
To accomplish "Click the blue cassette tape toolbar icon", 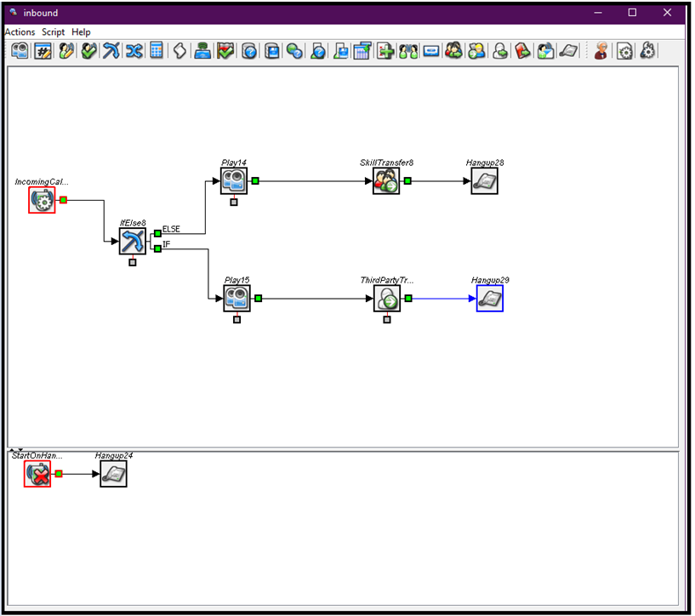I will 430,51.
